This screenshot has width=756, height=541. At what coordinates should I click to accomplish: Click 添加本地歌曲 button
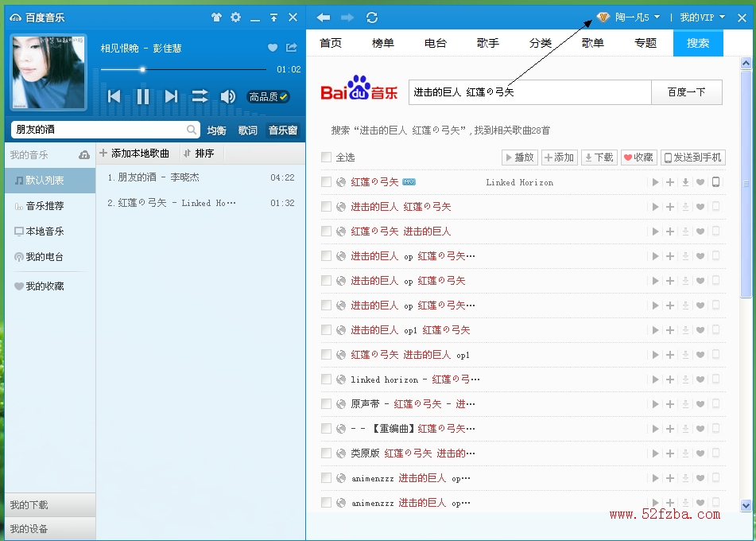tap(134, 154)
